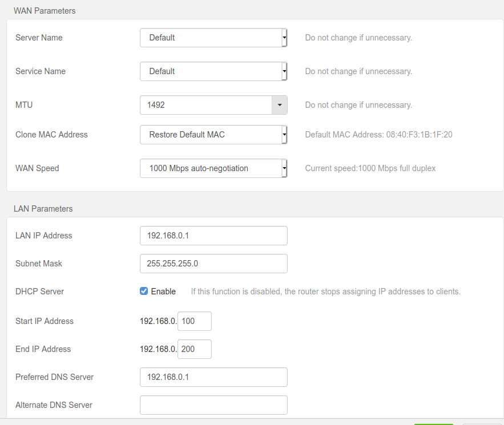Viewport: 504px width, 425px height.
Task: Click the LAN IP Address field
Action: [x=213, y=236]
